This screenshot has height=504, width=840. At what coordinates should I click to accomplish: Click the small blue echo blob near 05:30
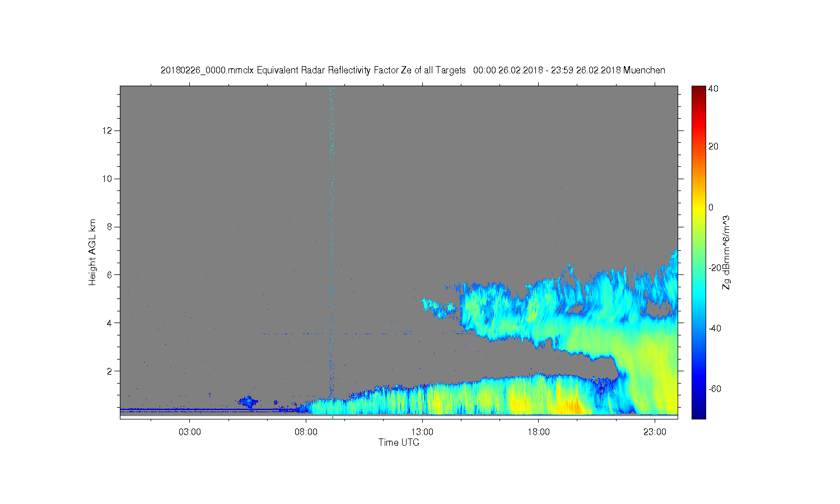(x=248, y=402)
